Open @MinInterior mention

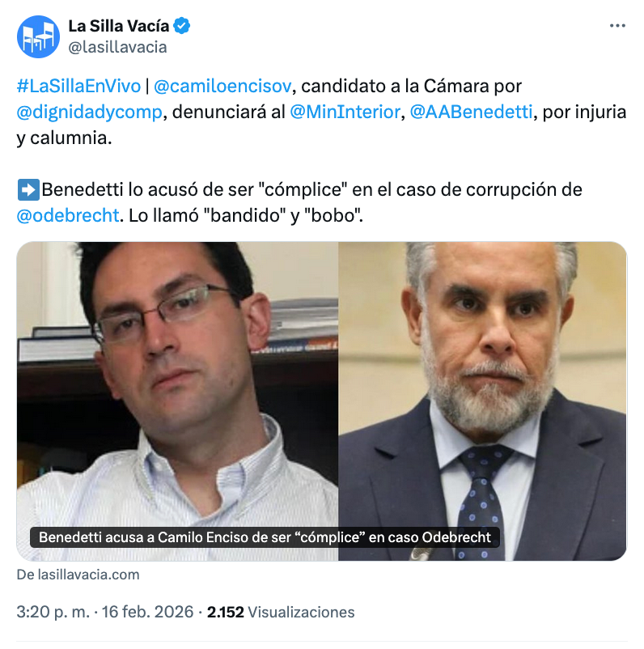[345, 112]
